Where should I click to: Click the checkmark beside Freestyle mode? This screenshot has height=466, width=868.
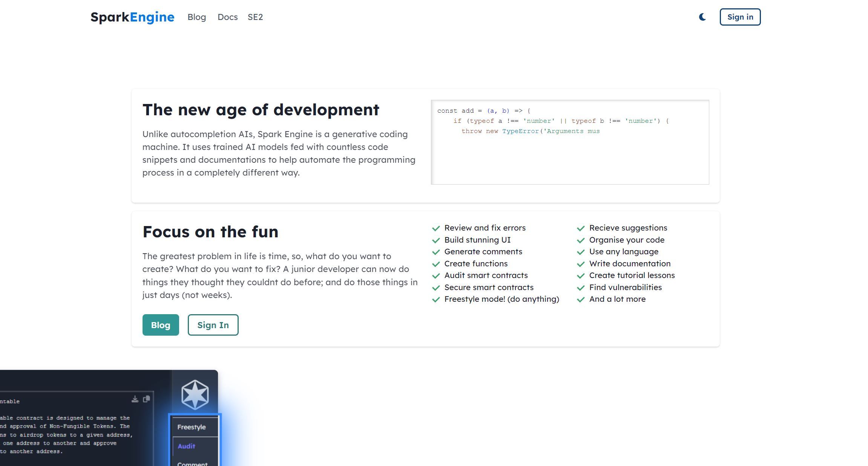tap(436, 300)
